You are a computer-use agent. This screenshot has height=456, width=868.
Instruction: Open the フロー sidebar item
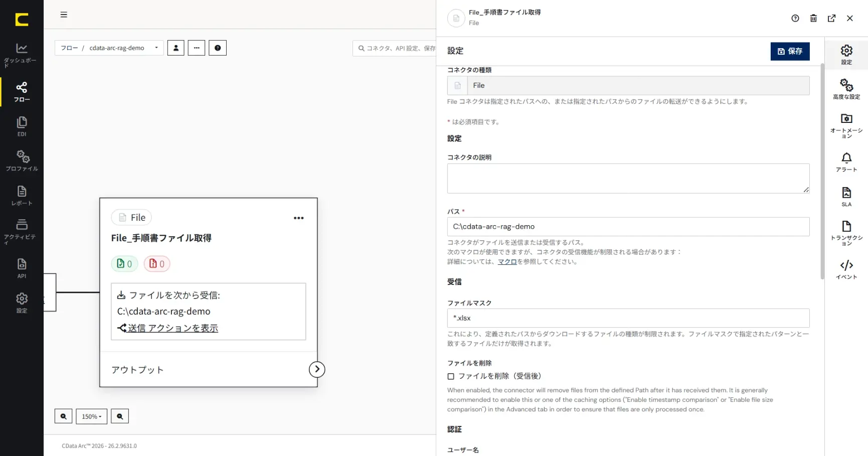[x=22, y=92]
